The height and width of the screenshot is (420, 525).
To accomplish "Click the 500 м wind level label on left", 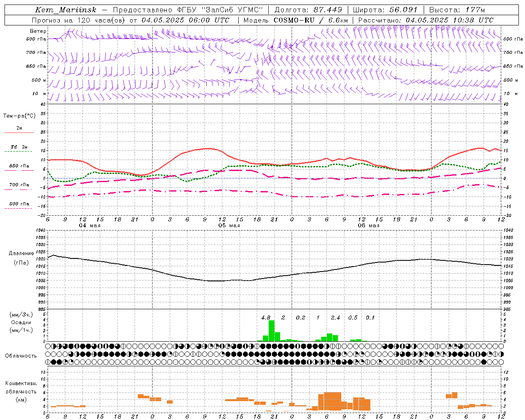I will pos(39,80).
